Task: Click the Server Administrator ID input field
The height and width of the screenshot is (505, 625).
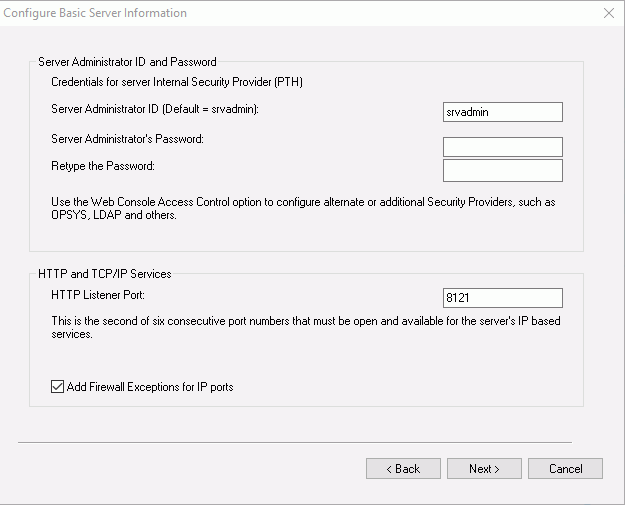Action: 503,112
